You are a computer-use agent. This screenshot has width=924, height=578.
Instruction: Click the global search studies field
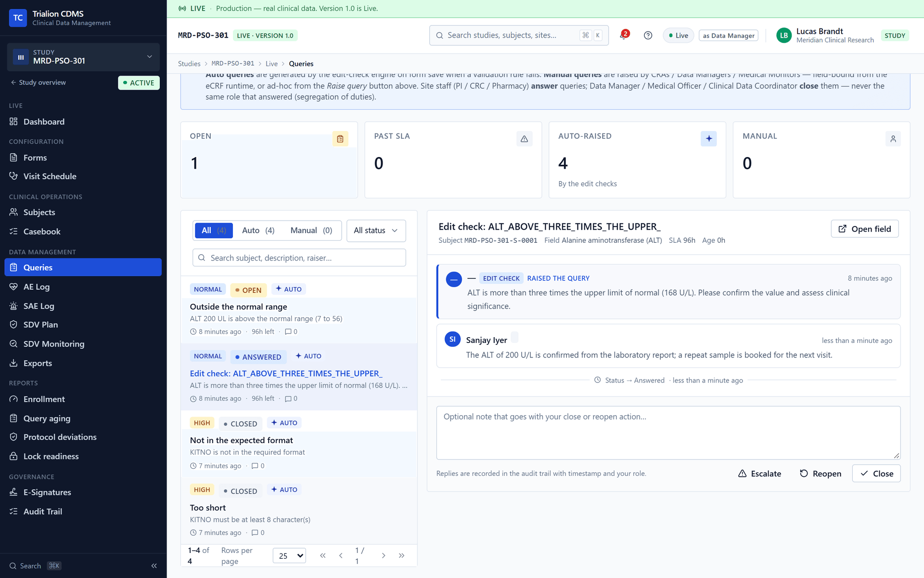[x=519, y=35]
